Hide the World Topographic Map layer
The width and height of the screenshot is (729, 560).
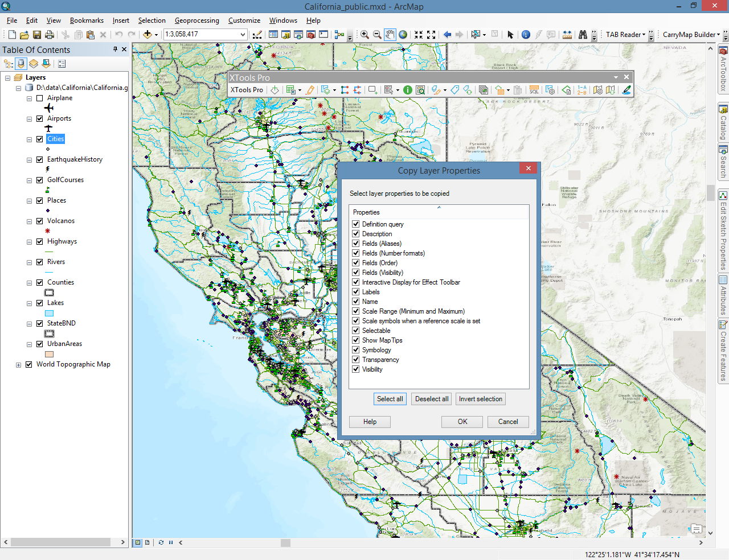pos(28,364)
